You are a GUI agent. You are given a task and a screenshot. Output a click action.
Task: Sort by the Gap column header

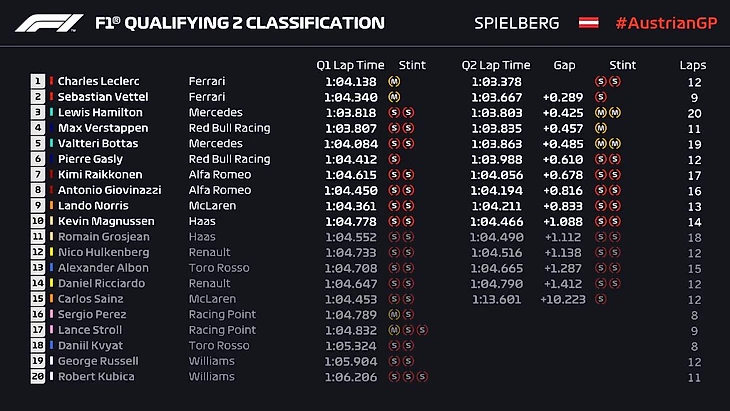(564, 65)
